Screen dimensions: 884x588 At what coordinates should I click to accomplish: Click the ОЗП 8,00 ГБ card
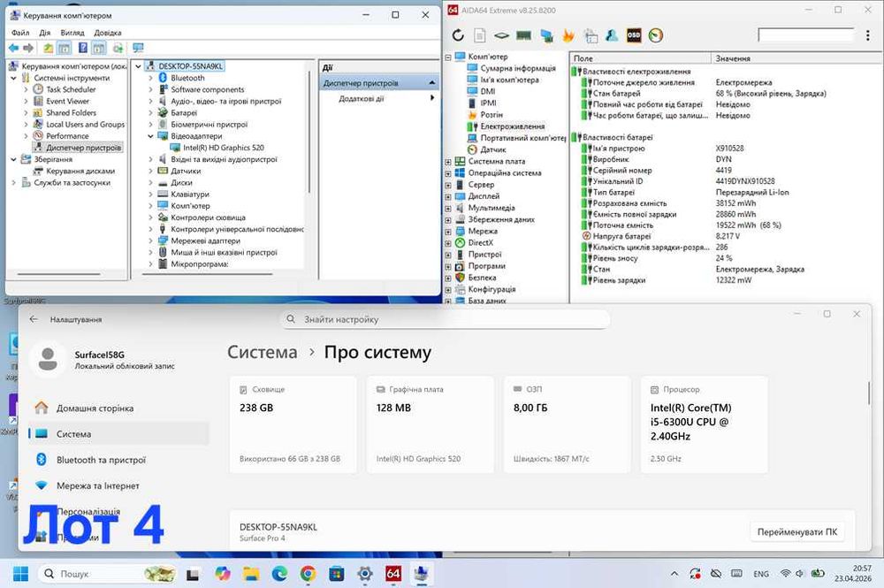[x=568, y=425]
